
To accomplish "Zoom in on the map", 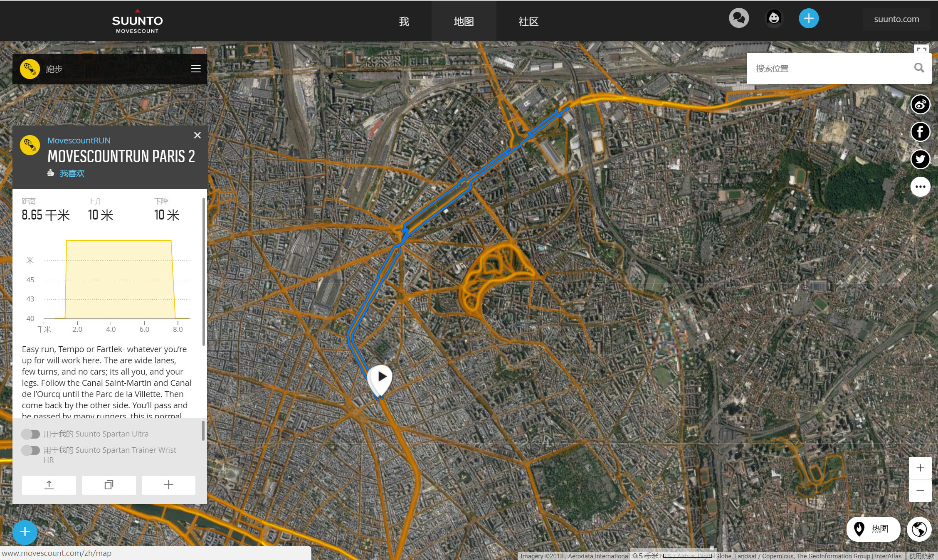I will click(920, 468).
